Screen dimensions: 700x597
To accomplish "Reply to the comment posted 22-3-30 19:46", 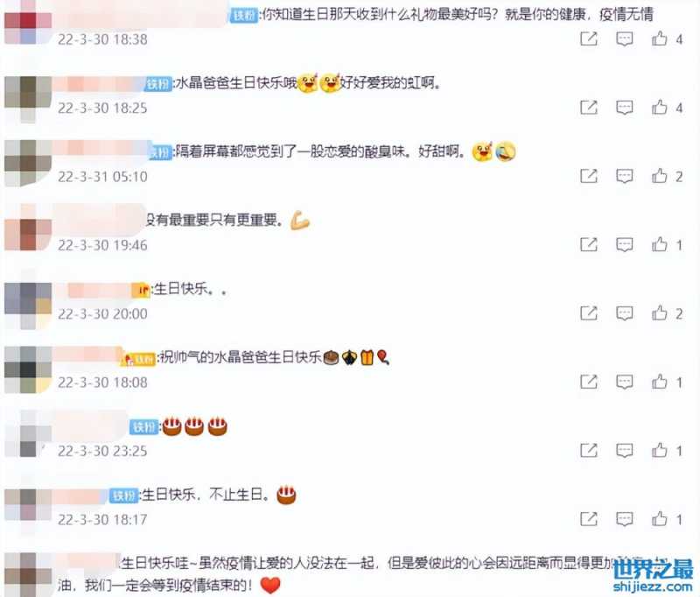I will 624,244.
